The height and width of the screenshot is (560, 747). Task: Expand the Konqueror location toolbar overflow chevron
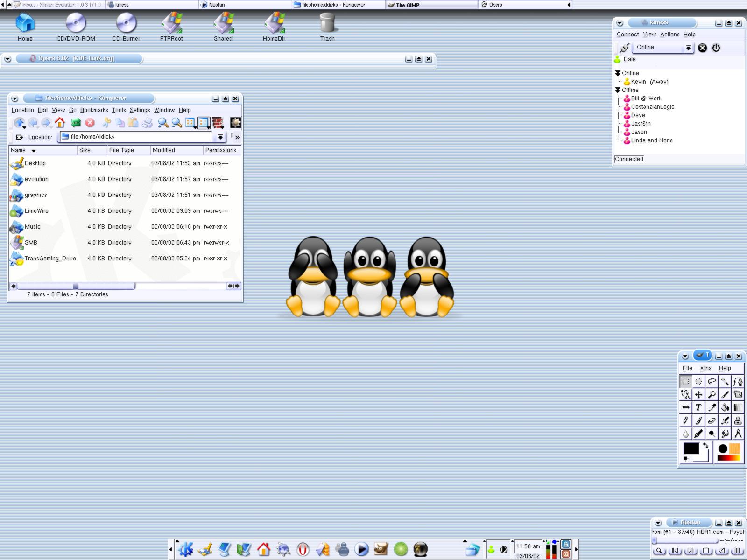[x=237, y=137]
